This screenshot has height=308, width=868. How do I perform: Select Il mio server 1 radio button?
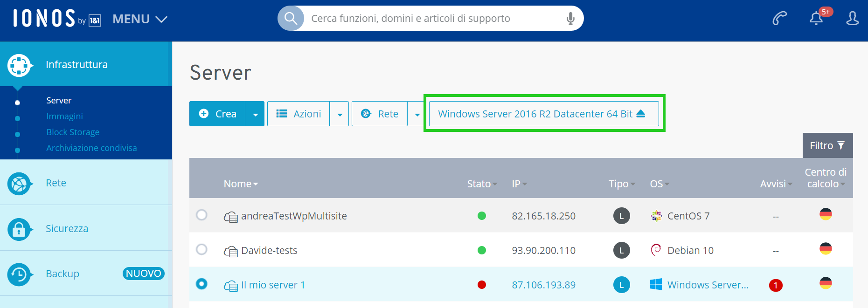(201, 284)
